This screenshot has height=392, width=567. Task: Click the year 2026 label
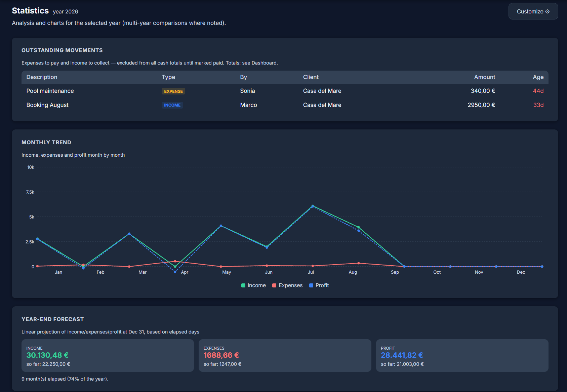coord(66,11)
